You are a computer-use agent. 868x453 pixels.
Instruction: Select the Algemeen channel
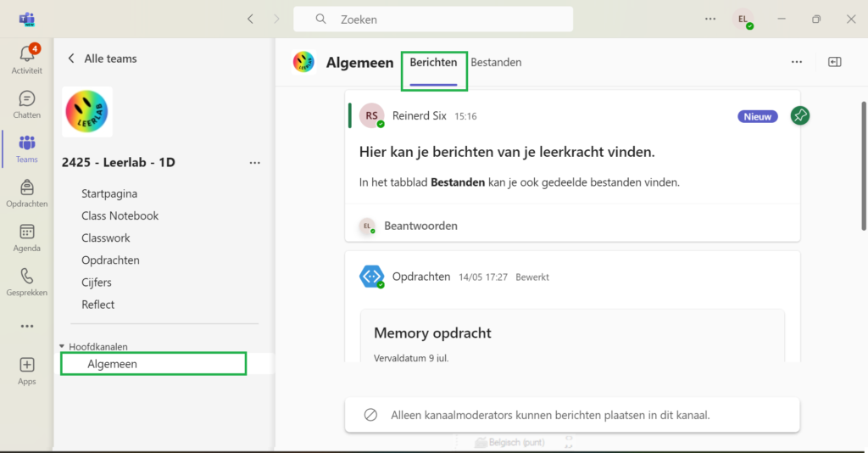coord(153,364)
